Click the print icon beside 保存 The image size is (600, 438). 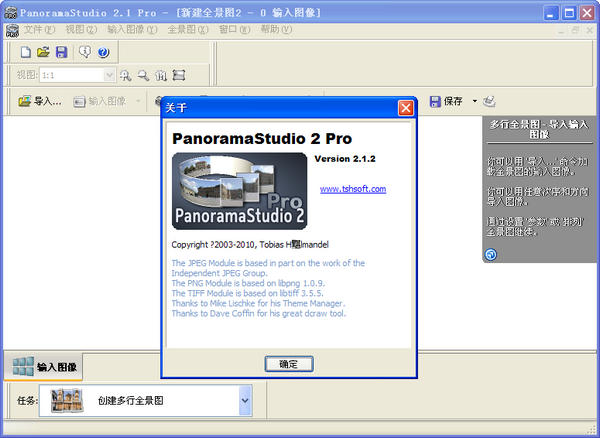[489, 101]
